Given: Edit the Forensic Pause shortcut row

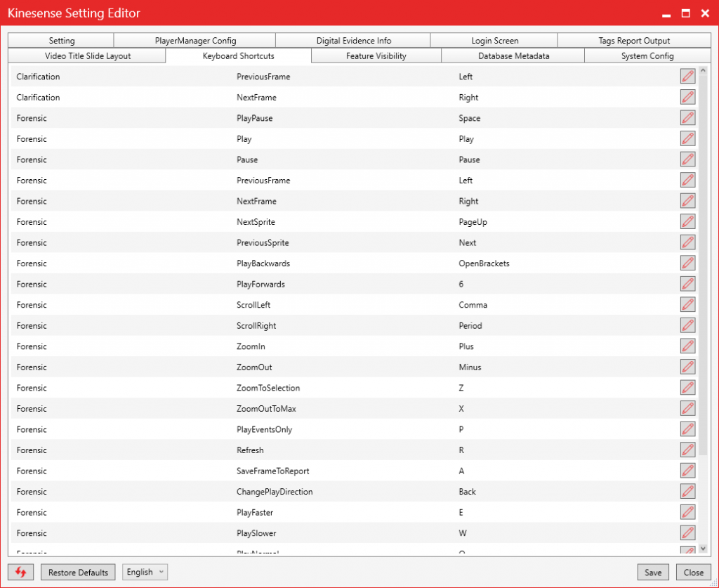Looking at the screenshot, I should [687, 159].
